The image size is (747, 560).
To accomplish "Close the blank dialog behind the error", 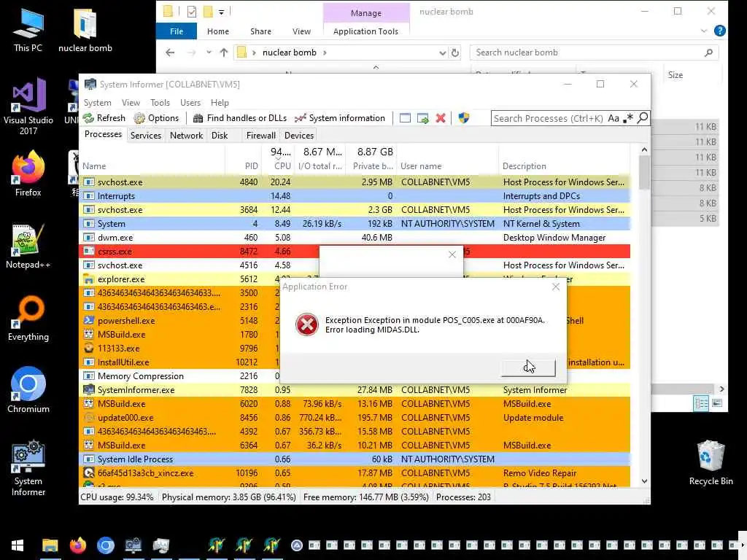I will pyautogui.click(x=452, y=254).
